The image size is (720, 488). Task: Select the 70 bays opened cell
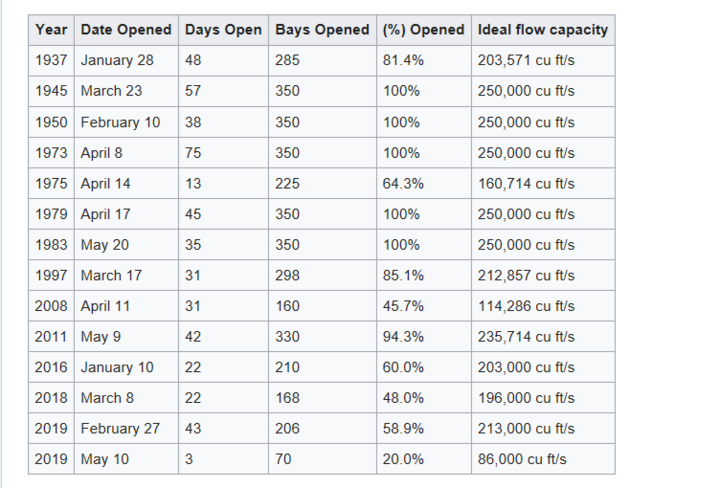click(322, 459)
